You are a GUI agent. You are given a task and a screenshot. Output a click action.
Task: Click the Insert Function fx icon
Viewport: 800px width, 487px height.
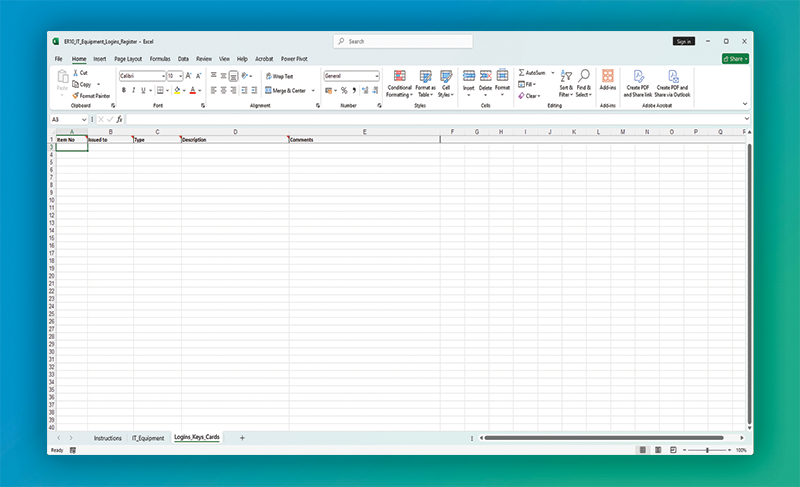pos(119,119)
